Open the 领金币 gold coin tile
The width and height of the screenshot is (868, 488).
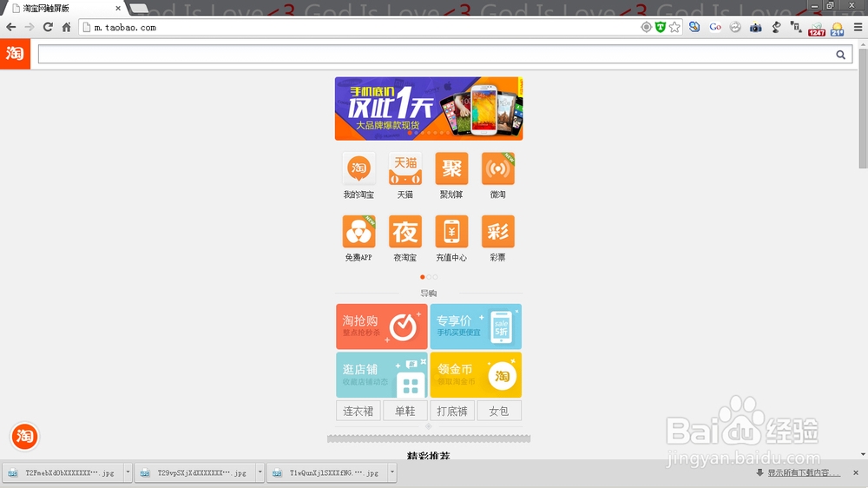pyautogui.click(x=476, y=375)
